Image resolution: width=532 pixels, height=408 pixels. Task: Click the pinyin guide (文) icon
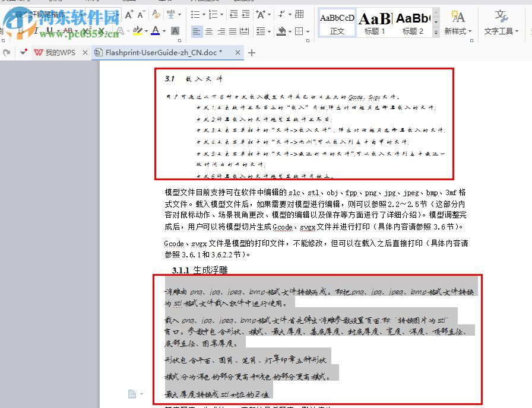(x=171, y=15)
